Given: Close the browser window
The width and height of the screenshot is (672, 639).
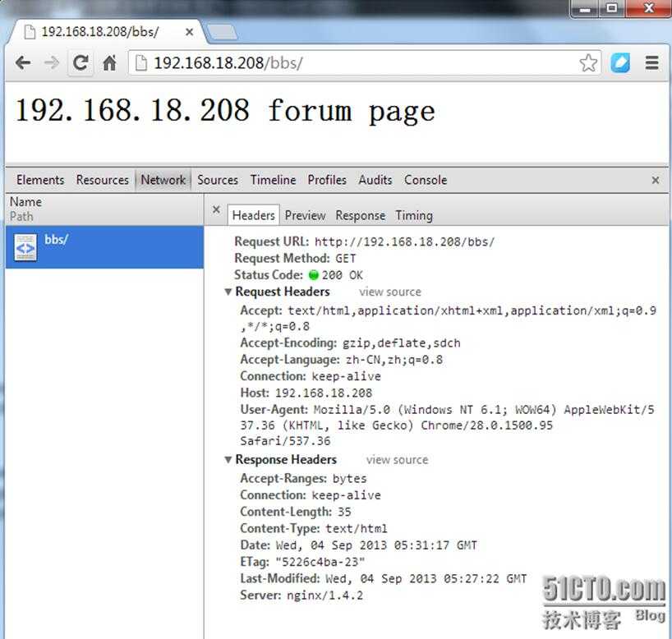Looking at the screenshot, I should pyautogui.click(x=648, y=8).
